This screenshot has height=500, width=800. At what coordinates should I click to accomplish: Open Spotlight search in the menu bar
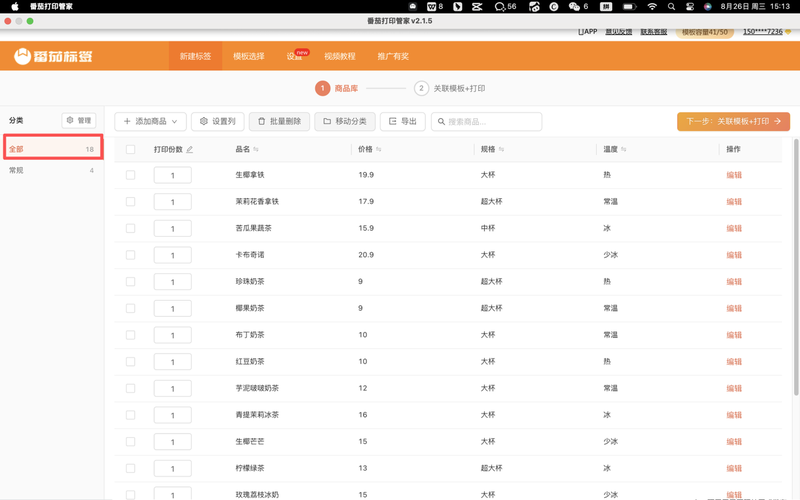(671, 6)
